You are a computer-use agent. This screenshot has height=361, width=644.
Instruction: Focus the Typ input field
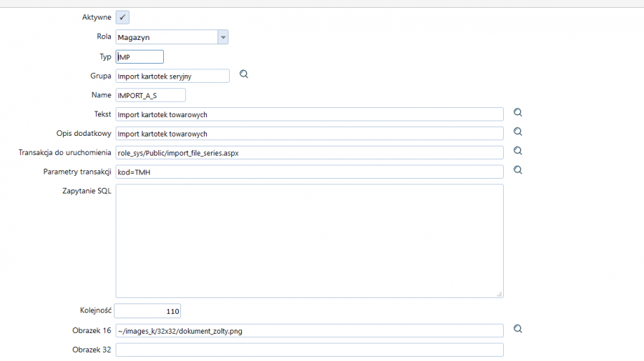click(140, 56)
